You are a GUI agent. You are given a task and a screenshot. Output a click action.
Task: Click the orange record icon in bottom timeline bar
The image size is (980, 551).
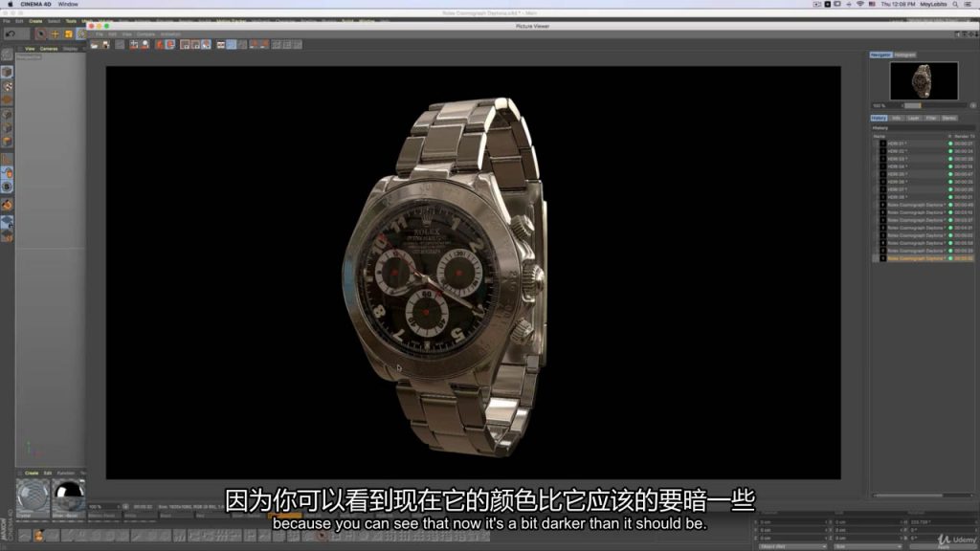click(x=39, y=536)
